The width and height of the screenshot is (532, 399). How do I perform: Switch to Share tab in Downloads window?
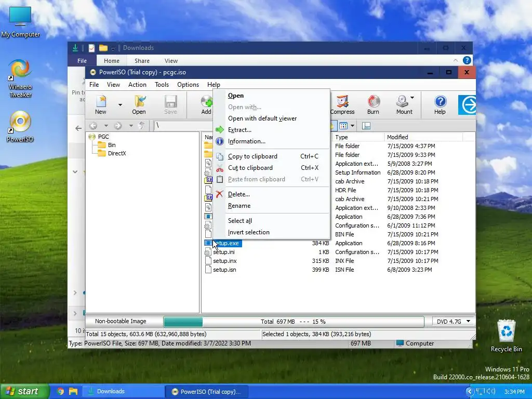click(x=142, y=61)
